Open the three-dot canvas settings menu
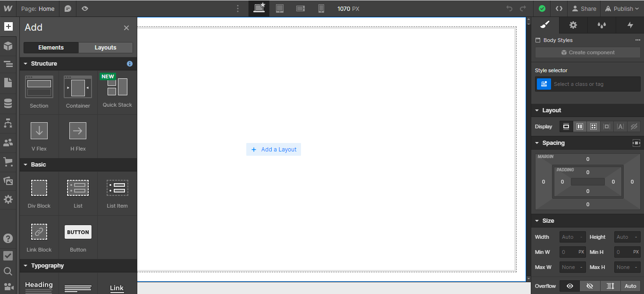Viewport: 644px width, 294px height. click(238, 8)
